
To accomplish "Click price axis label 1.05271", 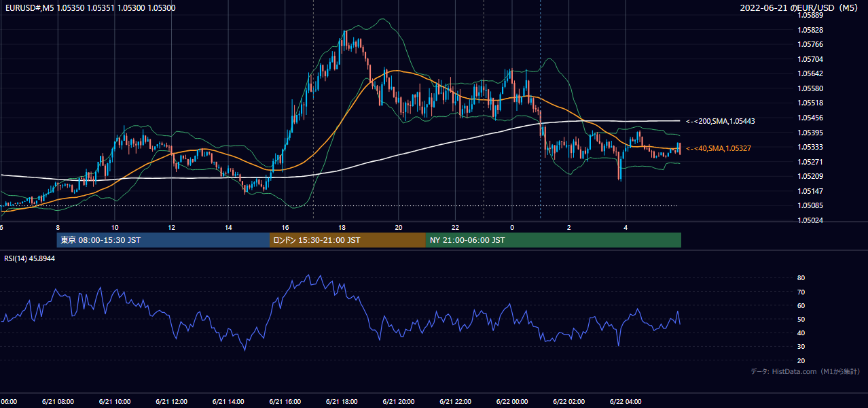I will [810, 162].
